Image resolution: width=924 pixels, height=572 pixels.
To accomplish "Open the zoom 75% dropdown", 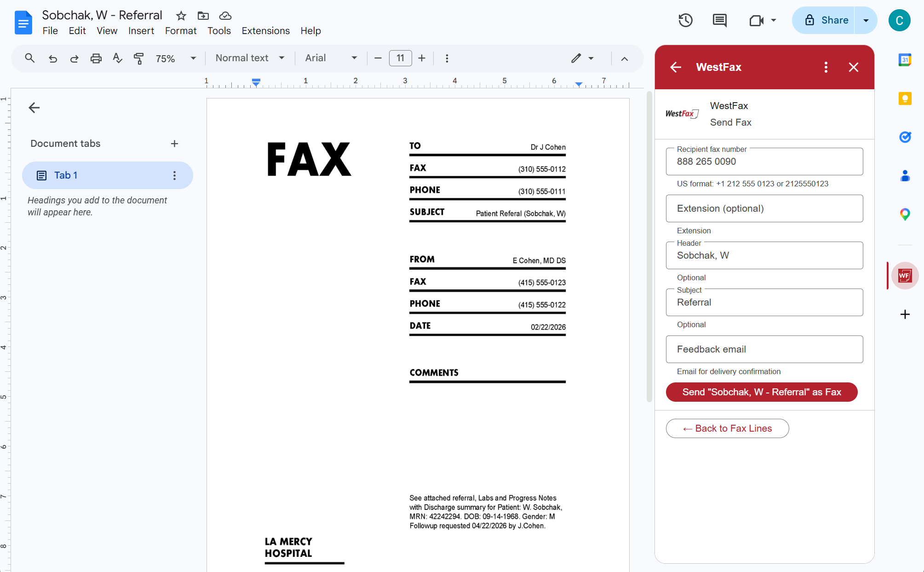I will tap(176, 58).
